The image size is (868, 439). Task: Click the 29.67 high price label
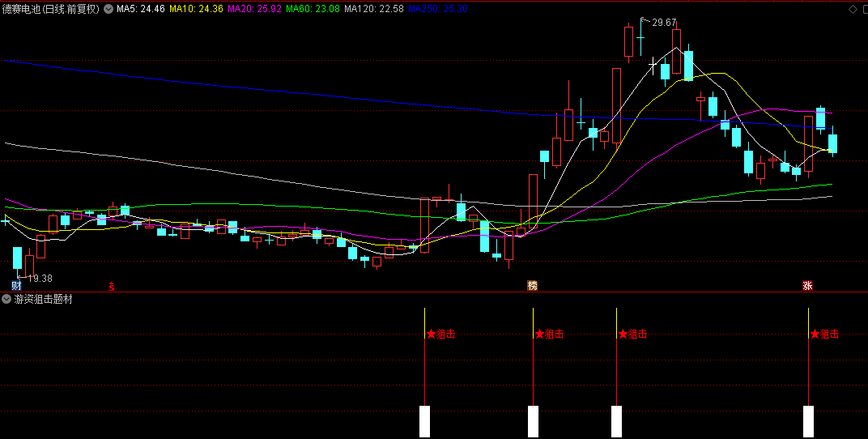pyautogui.click(x=664, y=23)
